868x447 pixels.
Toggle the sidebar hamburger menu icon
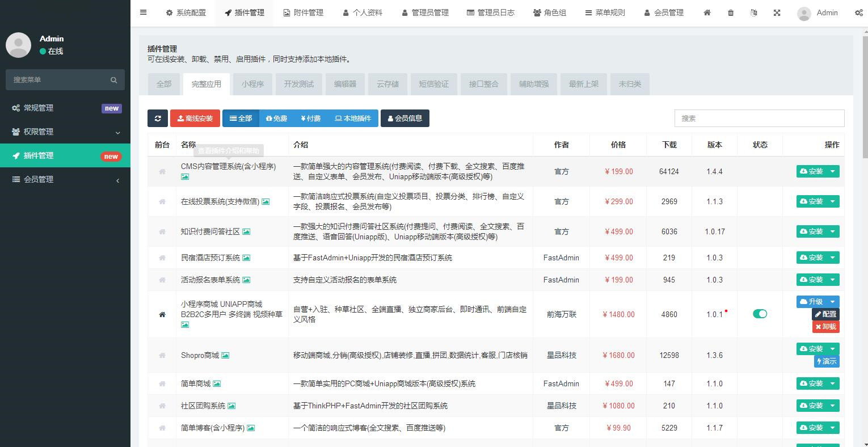[143, 12]
